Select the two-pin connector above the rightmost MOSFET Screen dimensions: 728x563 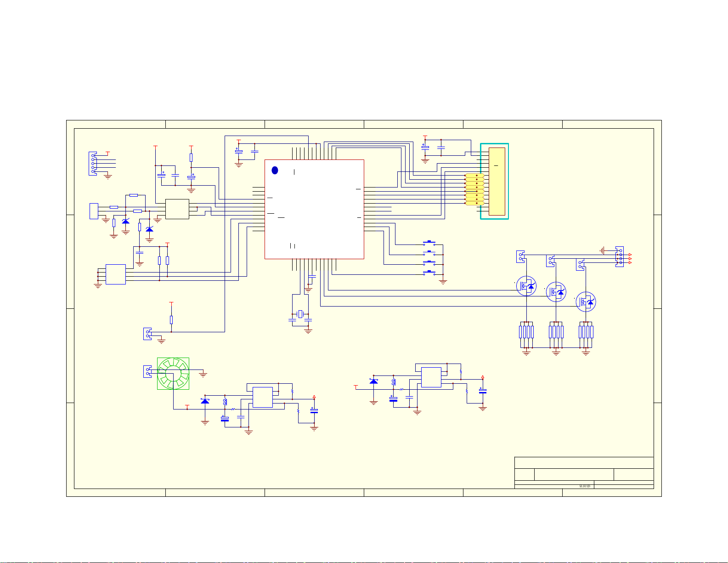580,265
